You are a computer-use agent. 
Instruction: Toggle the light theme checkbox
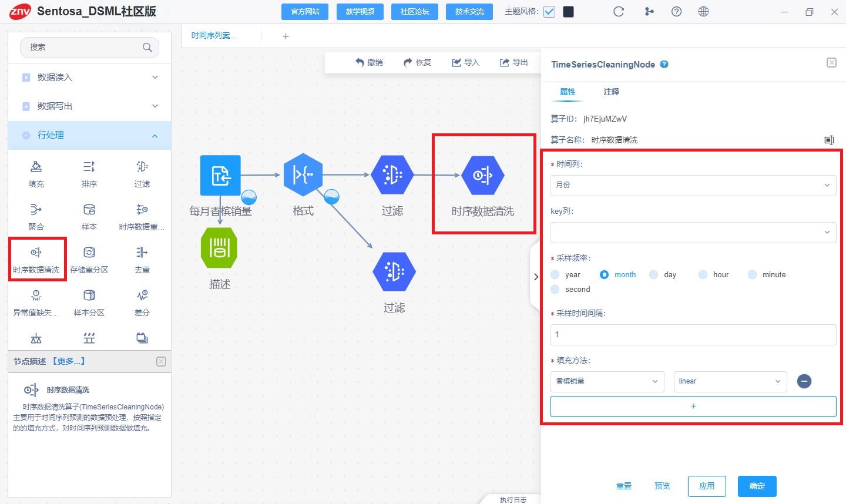549,12
